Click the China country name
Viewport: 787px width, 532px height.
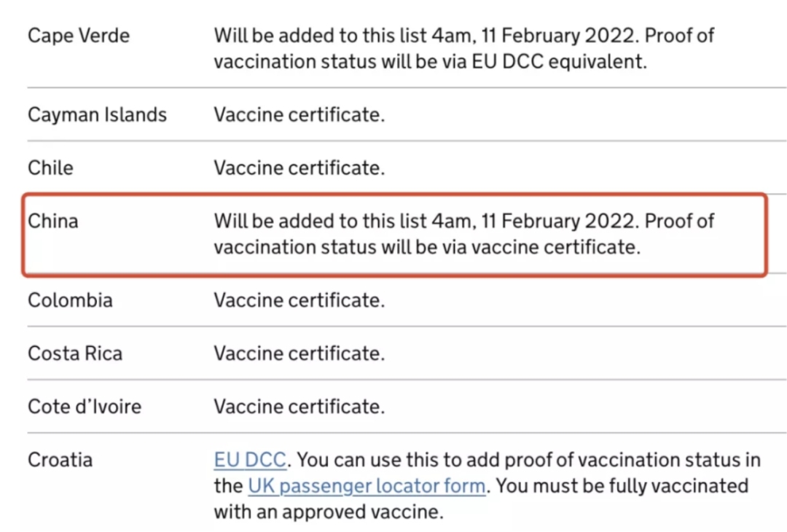pos(53,221)
